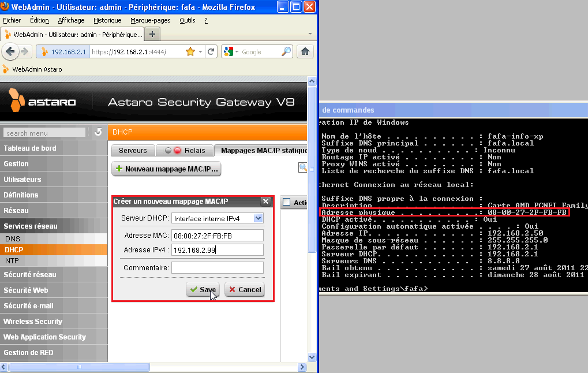
Task: Collapse the Services réseau section
Action: coord(54,226)
